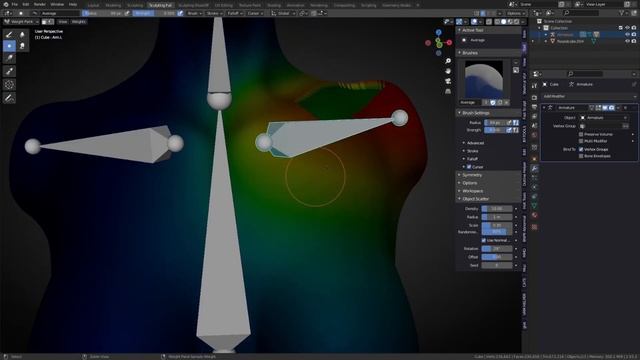Viewport: 640px width, 360px height.
Task: Select the highlighted Average tool
Action: coord(9,46)
